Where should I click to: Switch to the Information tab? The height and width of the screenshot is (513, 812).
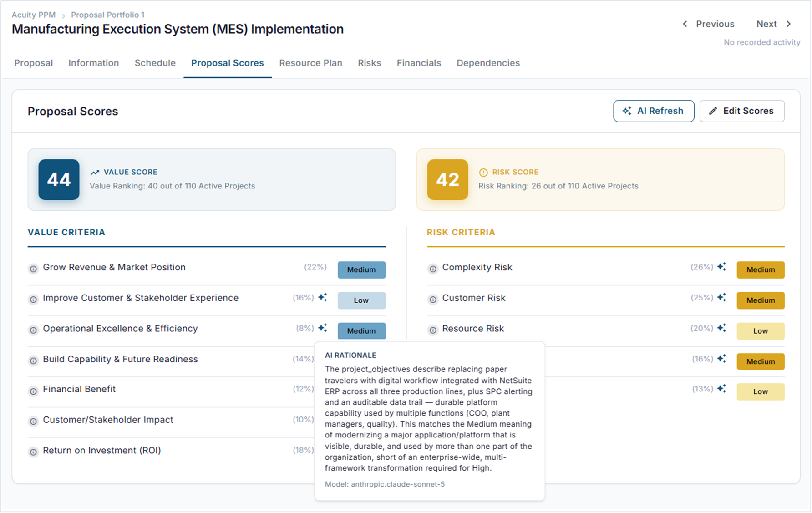(x=93, y=63)
